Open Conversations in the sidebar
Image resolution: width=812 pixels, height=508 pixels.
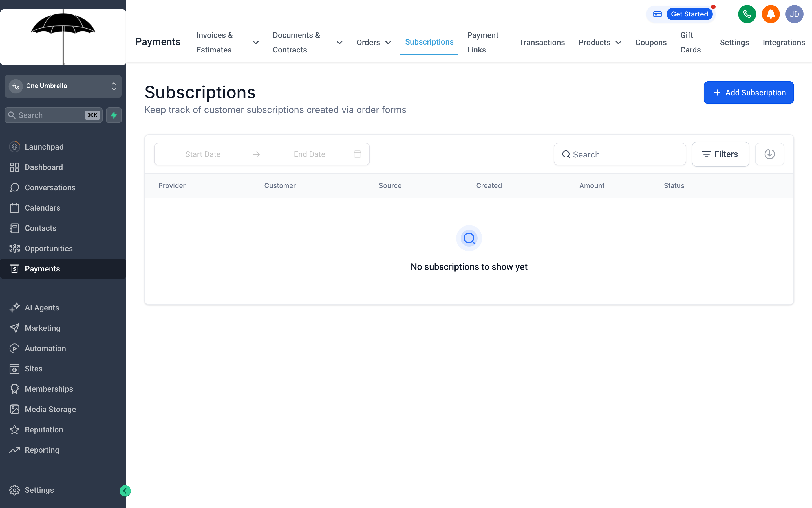(50, 187)
